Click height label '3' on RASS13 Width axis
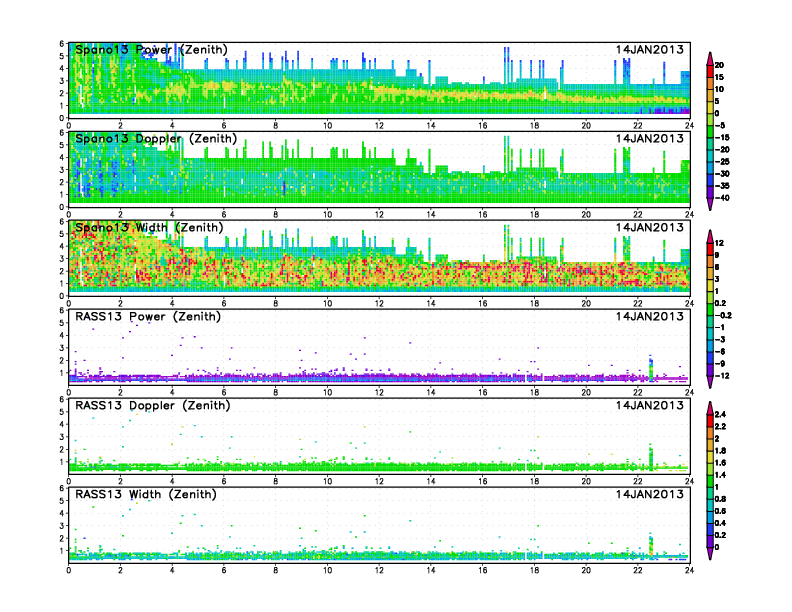This screenshot has width=792, height=612. [62, 526]
